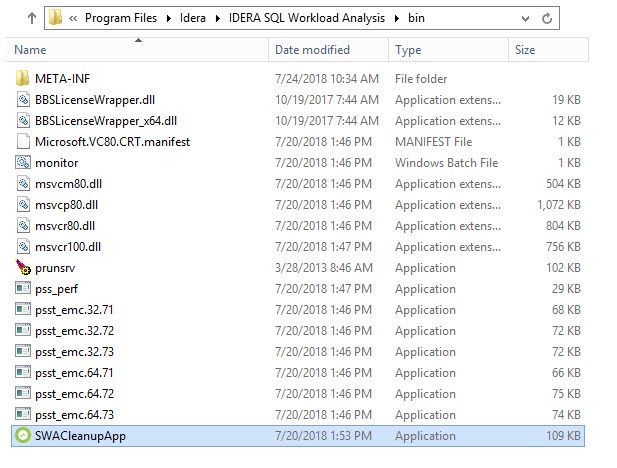The image size is (617, 468).
Task: Select psst_emc.32.73 application icon
Action: [23, 351]
